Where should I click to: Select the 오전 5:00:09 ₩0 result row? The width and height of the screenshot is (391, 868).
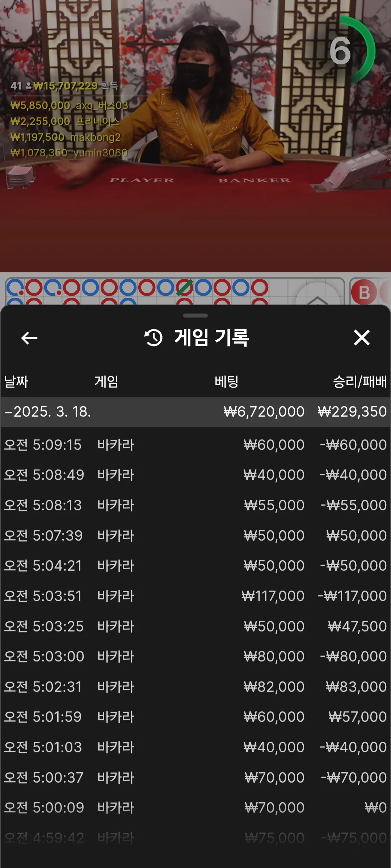coord(195,808)
